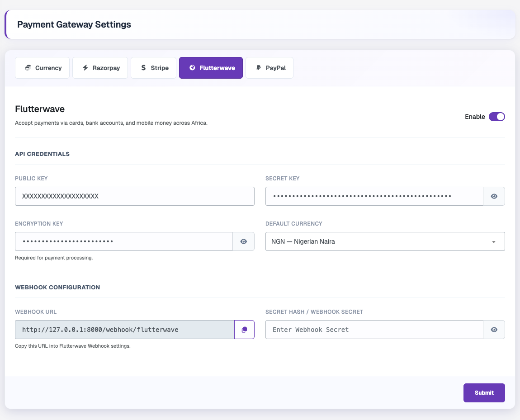Click the "SECRET HASH / WEBHOOK SECRET" label
Viewport: 520px width, 420px height.
coord(314,312)
